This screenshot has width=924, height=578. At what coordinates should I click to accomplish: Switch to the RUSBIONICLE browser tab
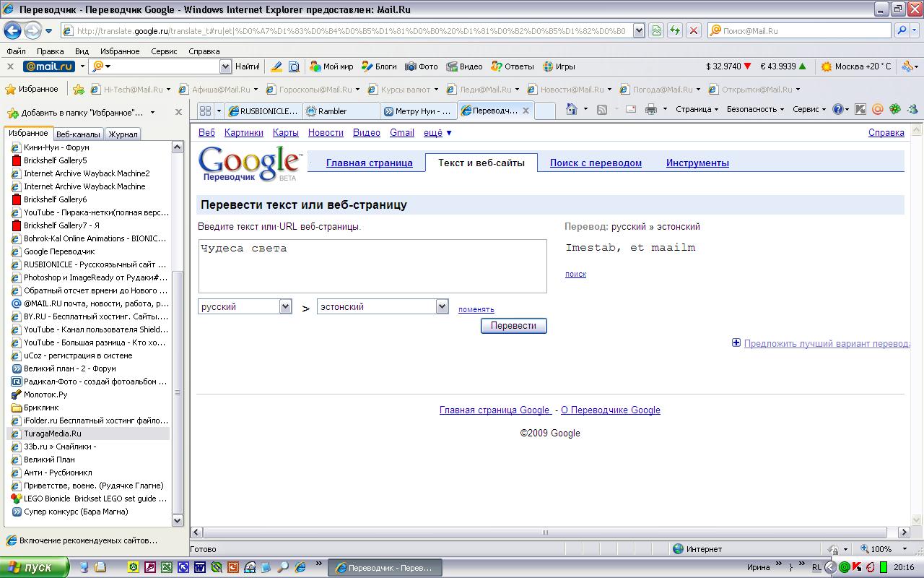tap(263, 111)
